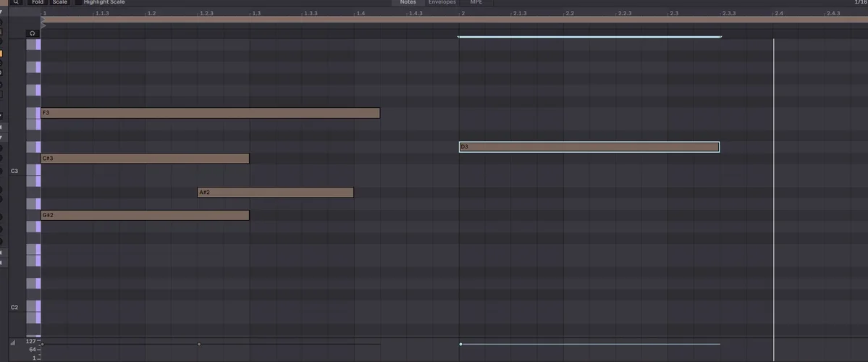Click the C2 piano key
The image size is (868, 362).
[x=33, y=307]
